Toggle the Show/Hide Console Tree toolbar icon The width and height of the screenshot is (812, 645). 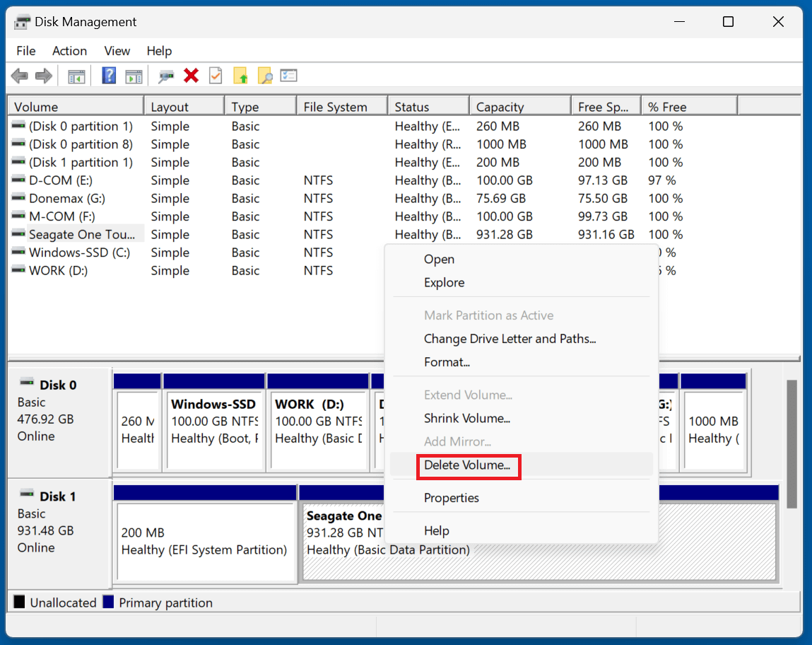point(76,75)
